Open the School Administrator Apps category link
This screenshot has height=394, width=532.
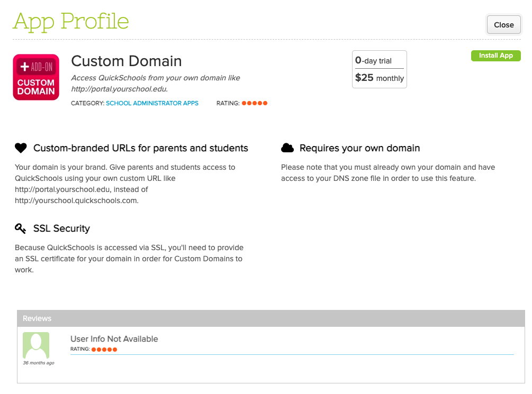click(152, 103)
